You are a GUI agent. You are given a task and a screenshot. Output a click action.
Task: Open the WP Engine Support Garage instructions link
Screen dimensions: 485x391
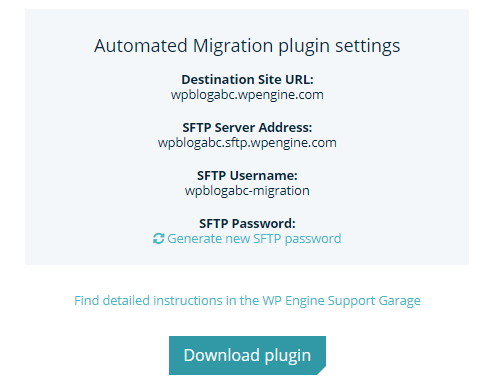[x=247, y=301]
